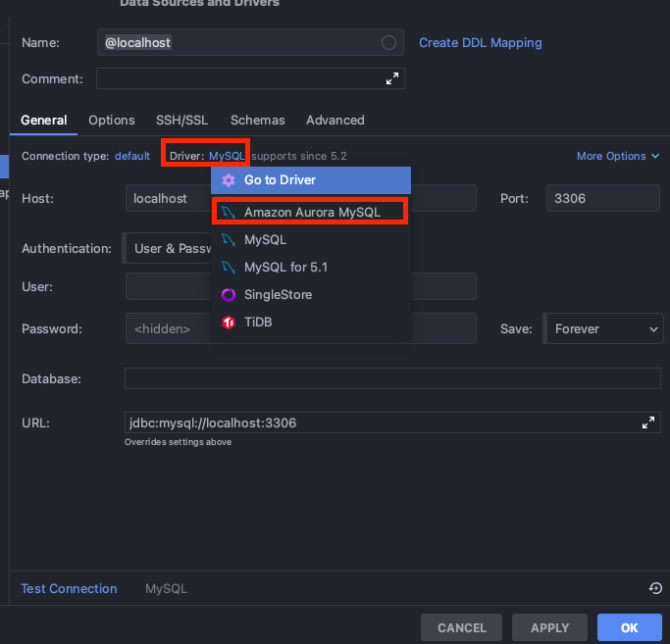670x644 pixels.
Task: Open the Authentication User & Password dropdown
Action: (x=169, y=249)
